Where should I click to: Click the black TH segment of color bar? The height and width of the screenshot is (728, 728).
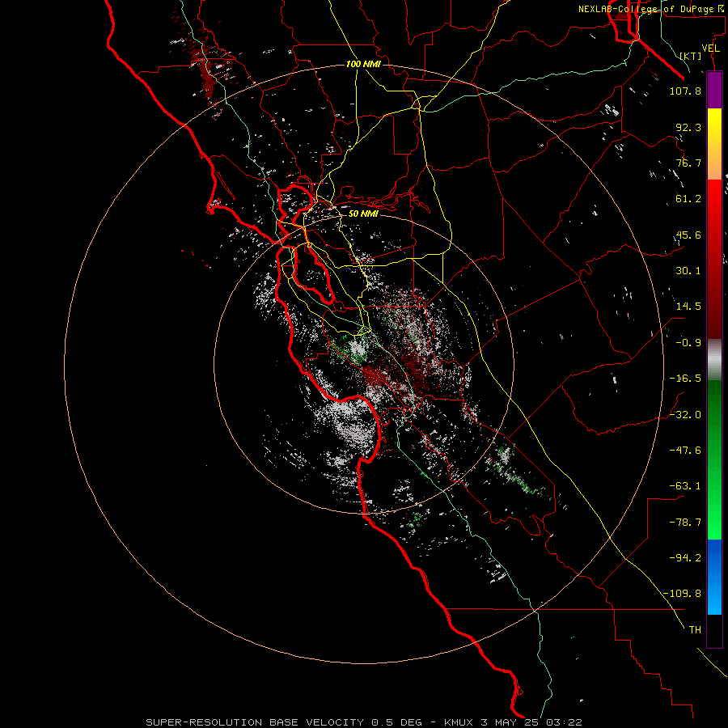pyautogui.click(x=714, y=631)
